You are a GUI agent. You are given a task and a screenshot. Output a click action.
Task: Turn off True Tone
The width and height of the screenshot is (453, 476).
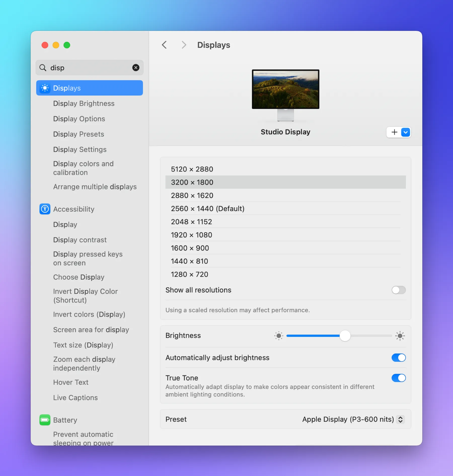tap(398, 378)
